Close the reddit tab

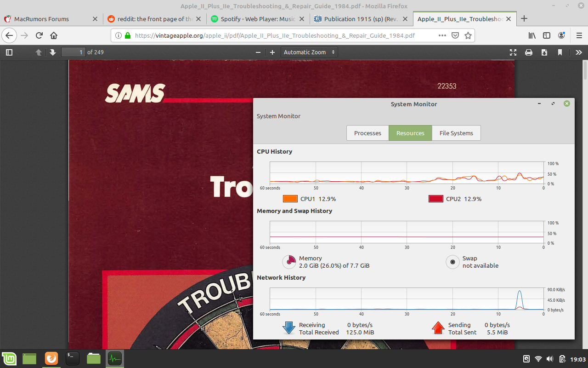[199, 19]
